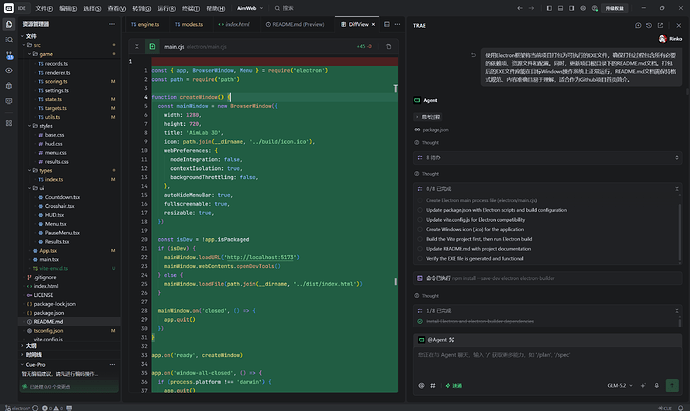Open the chat history clock icon
Screen dimensions: 690x411
[x=649, y=26]
